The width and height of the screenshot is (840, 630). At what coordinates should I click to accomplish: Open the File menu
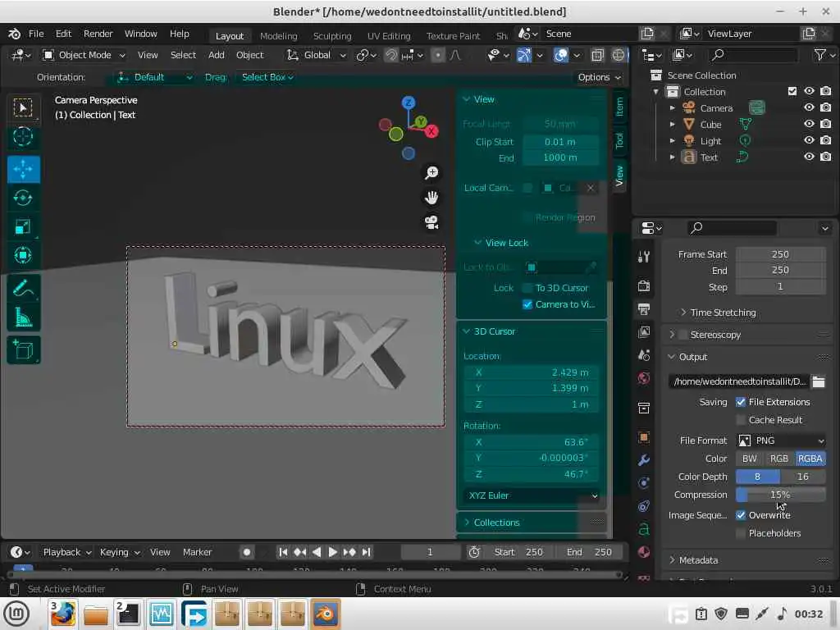[36, 34]
